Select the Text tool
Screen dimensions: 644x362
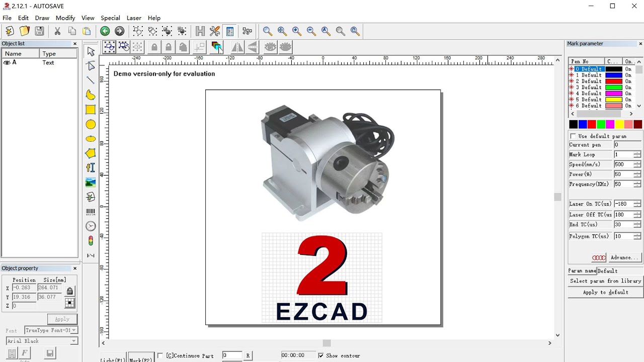click(x=91, y=168)
